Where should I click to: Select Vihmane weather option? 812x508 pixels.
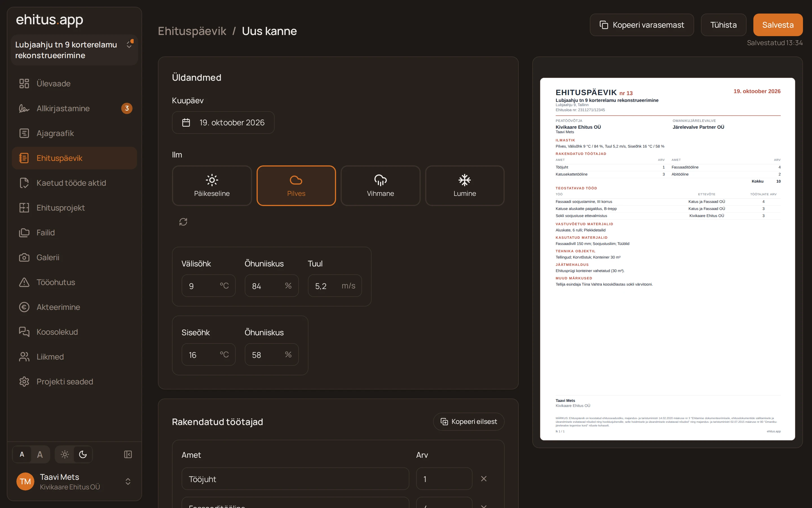380,185
